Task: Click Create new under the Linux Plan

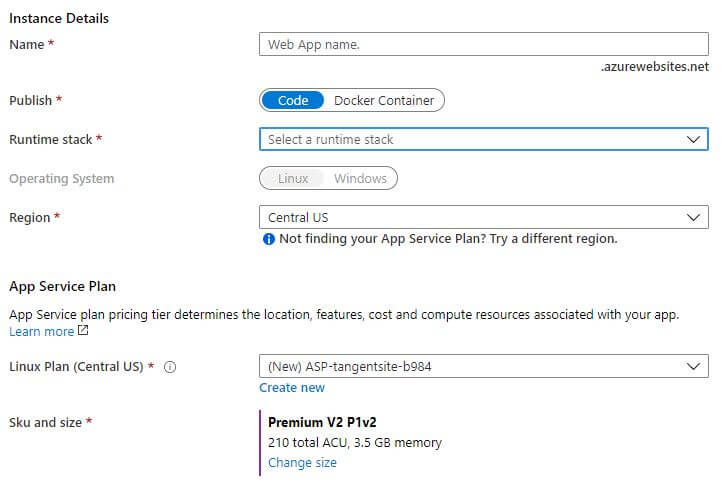Action: [x=292, y=387]
